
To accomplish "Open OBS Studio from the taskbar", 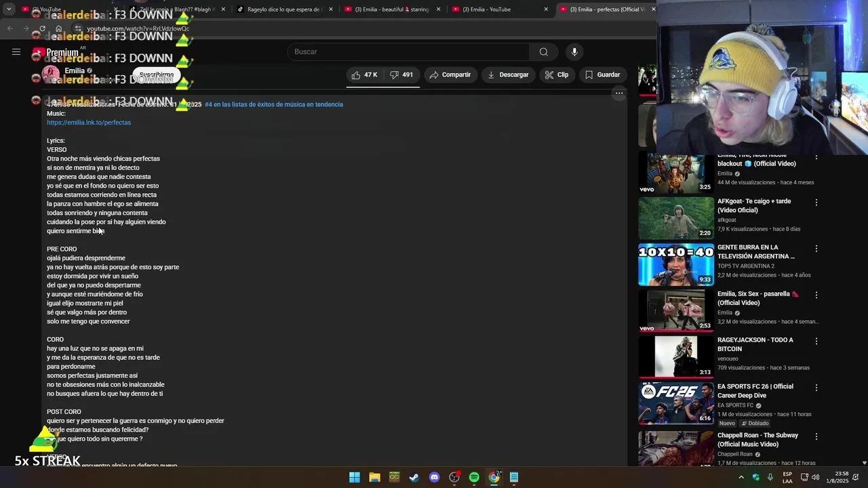I will point(454,477).
